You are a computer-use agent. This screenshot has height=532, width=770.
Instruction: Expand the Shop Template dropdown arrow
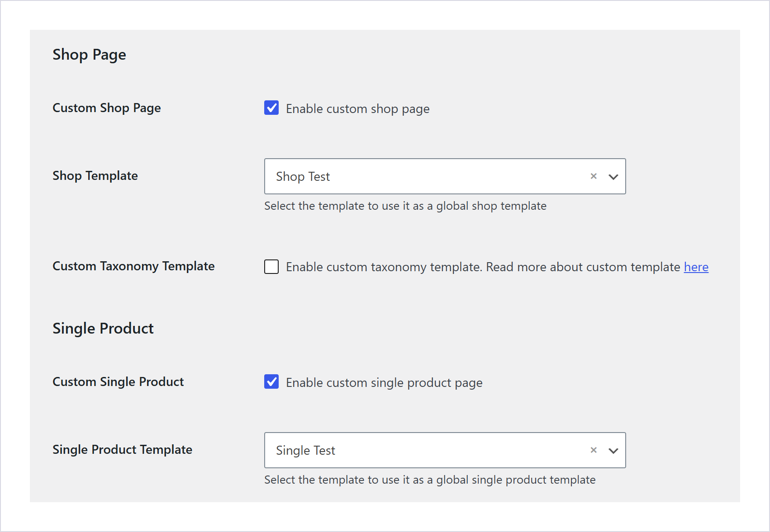tap(613, 177)
